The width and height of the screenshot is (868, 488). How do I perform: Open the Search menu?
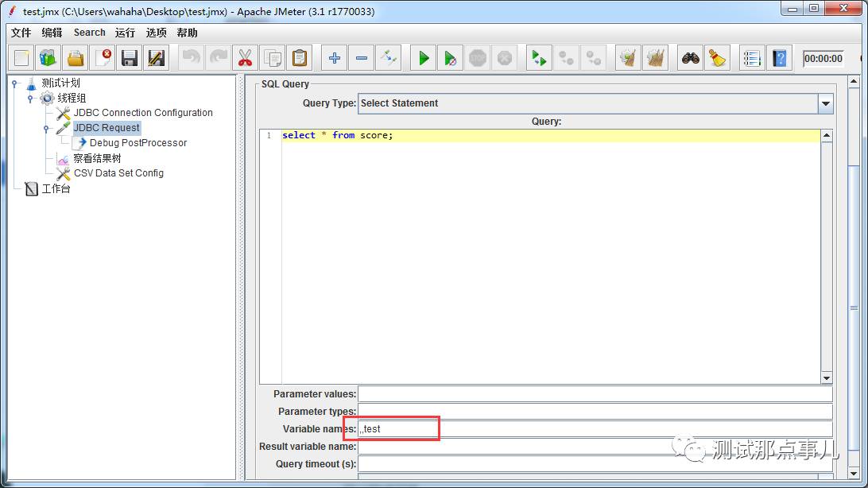point(90,33)
